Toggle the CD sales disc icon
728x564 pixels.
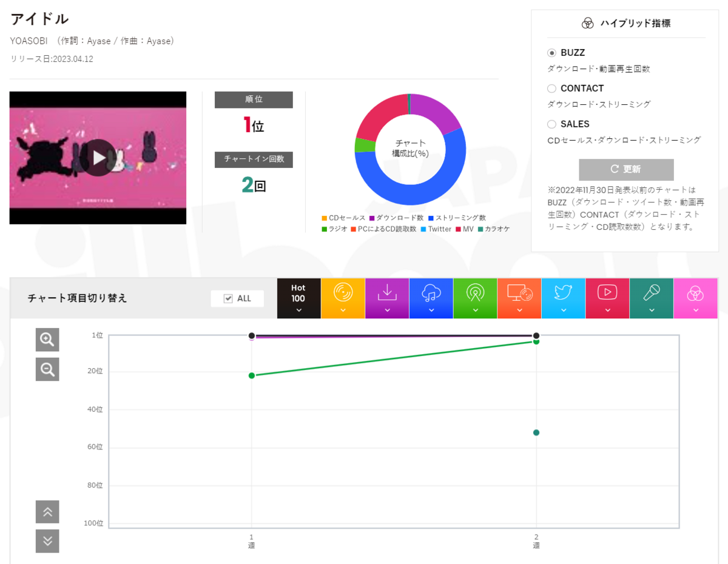[343, 293]
